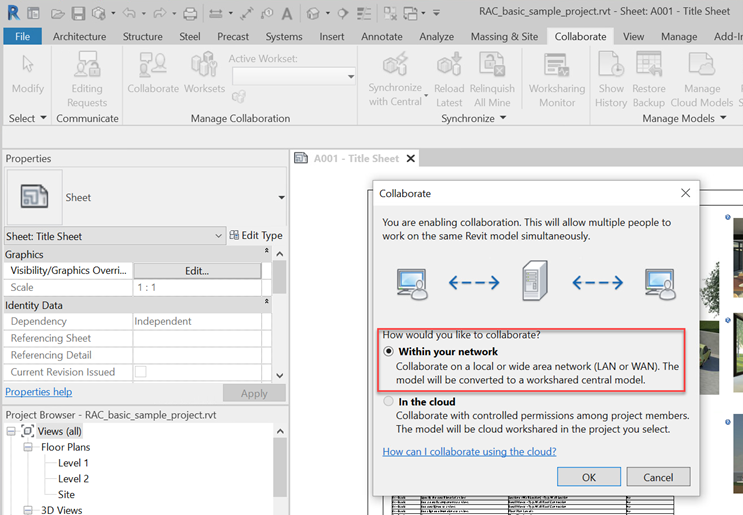Click the Project Browser scrollbar thumb
Image resolution: width=743 pixels, height=515 pixels.
tap(280, 467)
